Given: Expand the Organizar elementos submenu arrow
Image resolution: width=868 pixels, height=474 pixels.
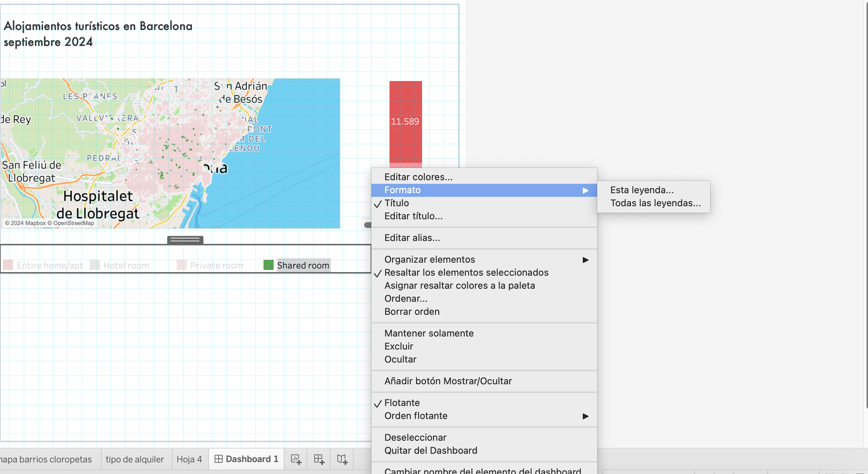Looking at the screenshot, I should 585,260.
